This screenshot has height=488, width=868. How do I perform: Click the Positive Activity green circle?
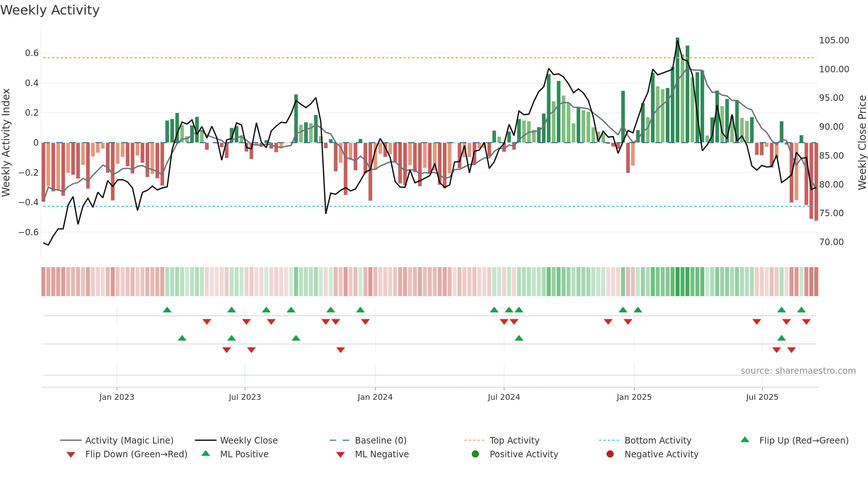click(x=475, y=454)
